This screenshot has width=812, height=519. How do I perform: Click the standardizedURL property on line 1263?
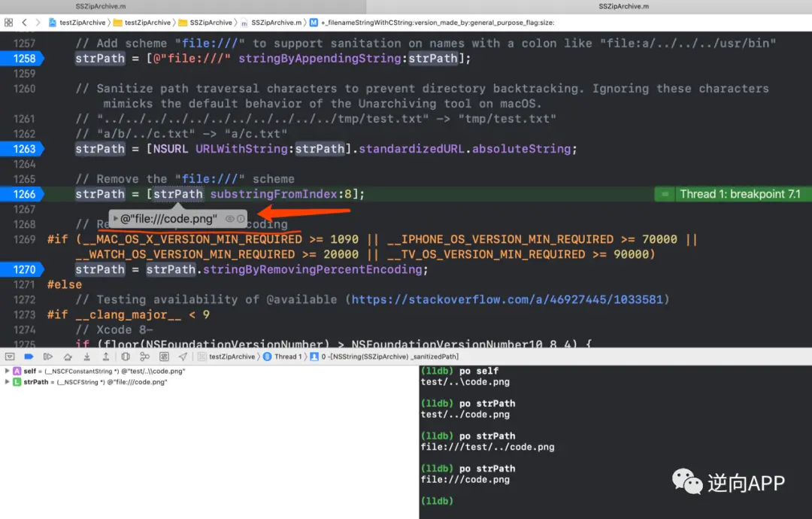(412, 149)
